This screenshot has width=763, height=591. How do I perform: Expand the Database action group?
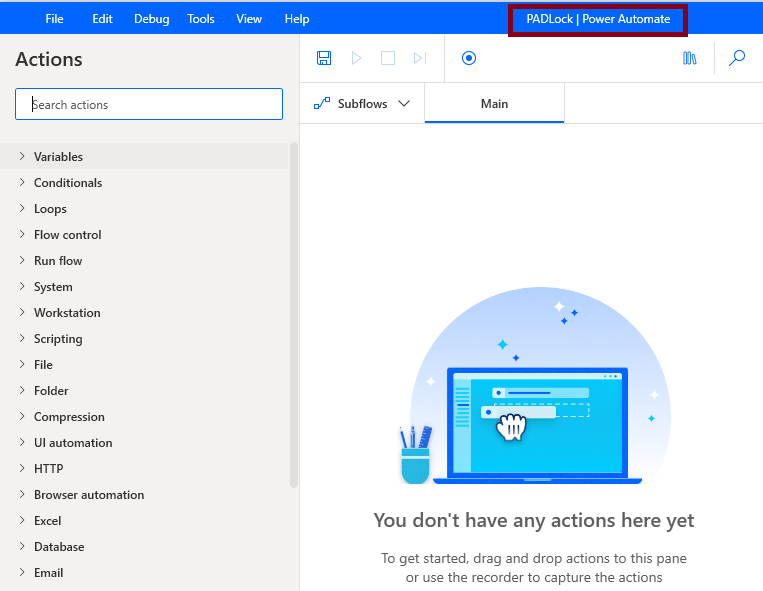(x=145, y=547)
